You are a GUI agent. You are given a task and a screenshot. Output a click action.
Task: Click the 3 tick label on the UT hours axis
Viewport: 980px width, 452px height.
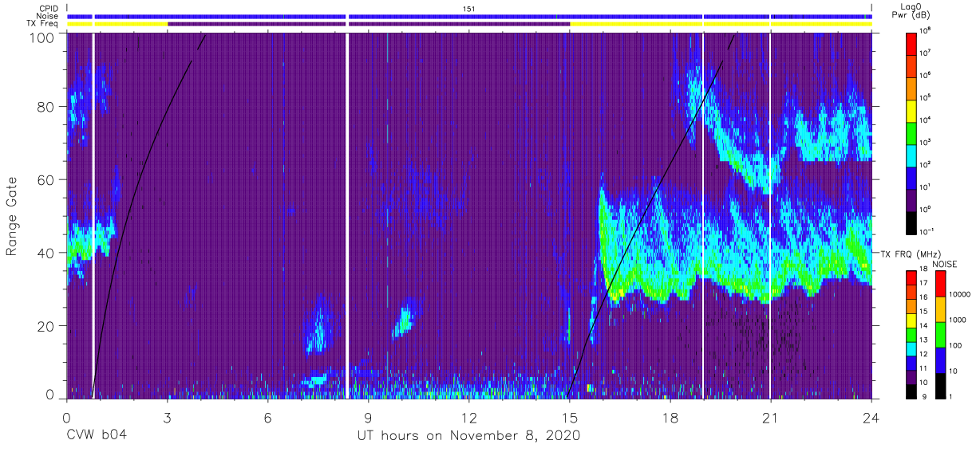tap(168, 417)
